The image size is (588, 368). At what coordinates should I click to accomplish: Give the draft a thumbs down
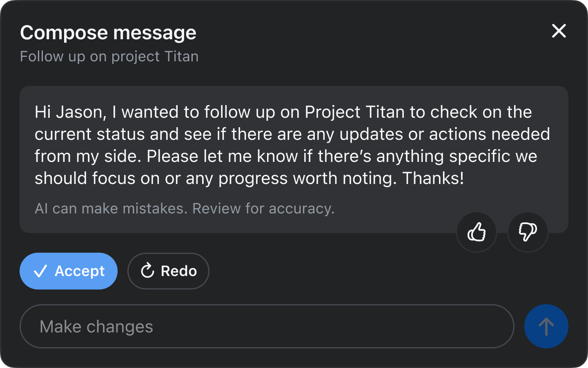(528, 232)
